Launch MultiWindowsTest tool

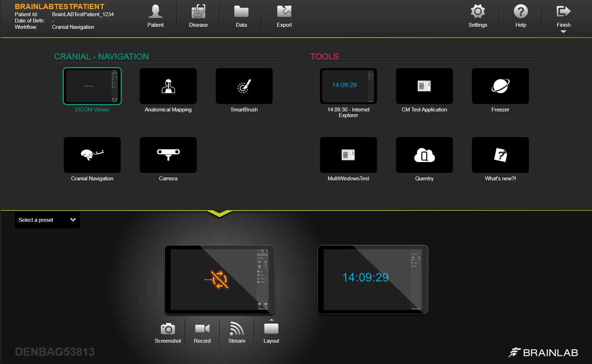(348, 155)
